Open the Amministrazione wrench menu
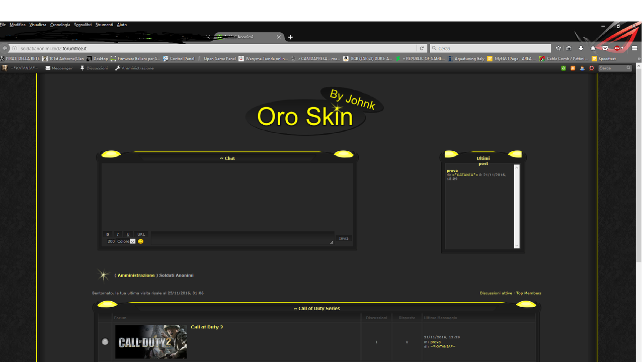 click(134, 68)
